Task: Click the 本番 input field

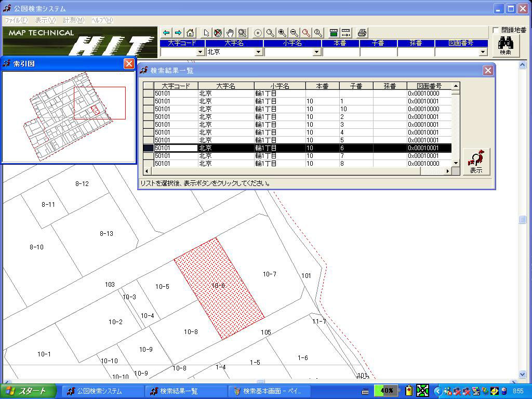Action: point(341,52)
